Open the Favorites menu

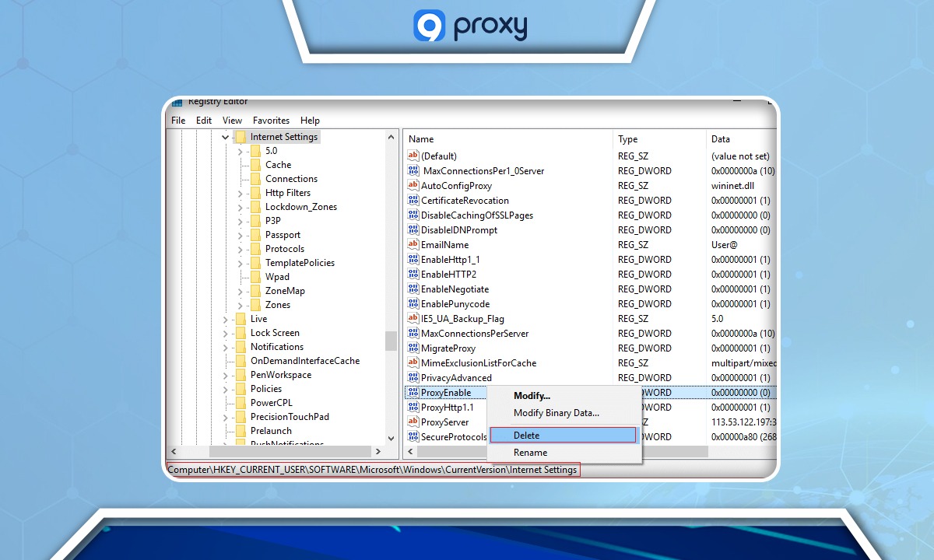pos(271,120)
